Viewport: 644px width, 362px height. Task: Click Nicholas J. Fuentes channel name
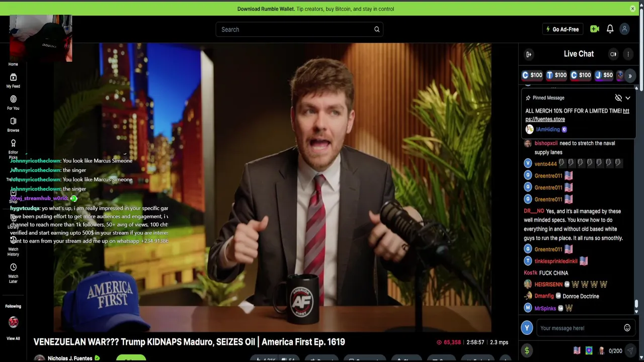point(70,358)
